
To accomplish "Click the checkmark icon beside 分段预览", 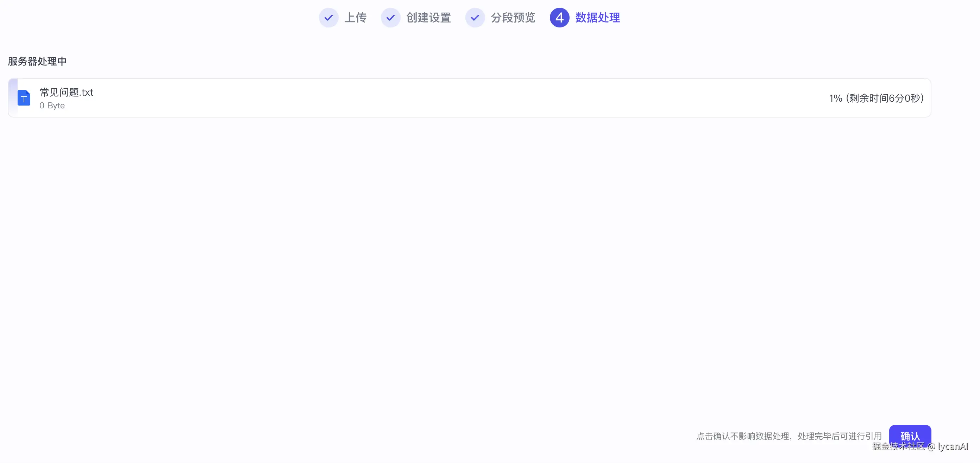I will tap(475, 18).
